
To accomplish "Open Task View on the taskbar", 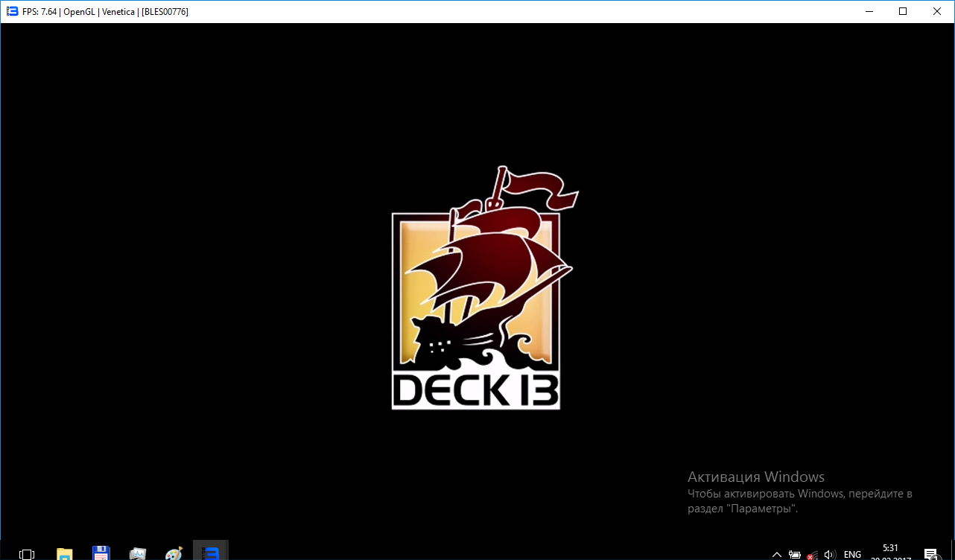I will tap(27, 554).
